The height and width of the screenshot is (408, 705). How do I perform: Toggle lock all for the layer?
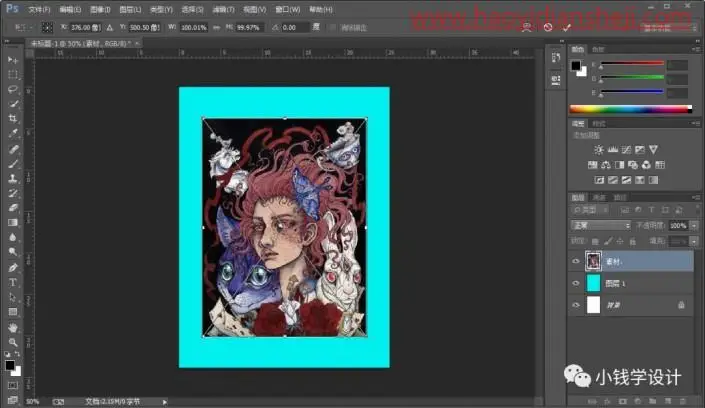click(x=633, y=242)
